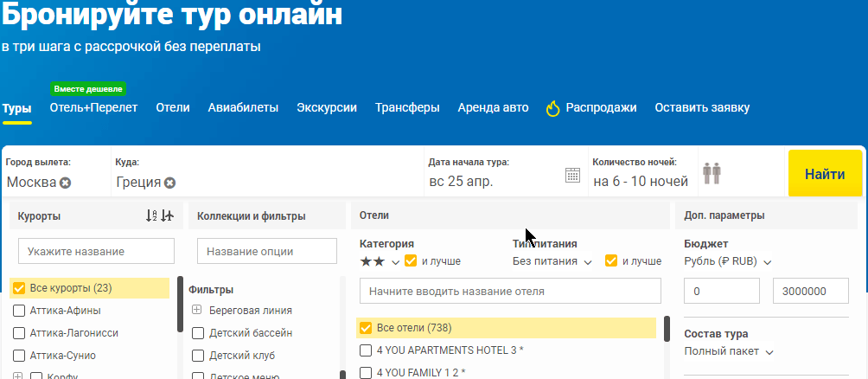Viewport: 868px width, 379px height.
Task: Check the Аттика-Афины resort
Action: point(19,311)
